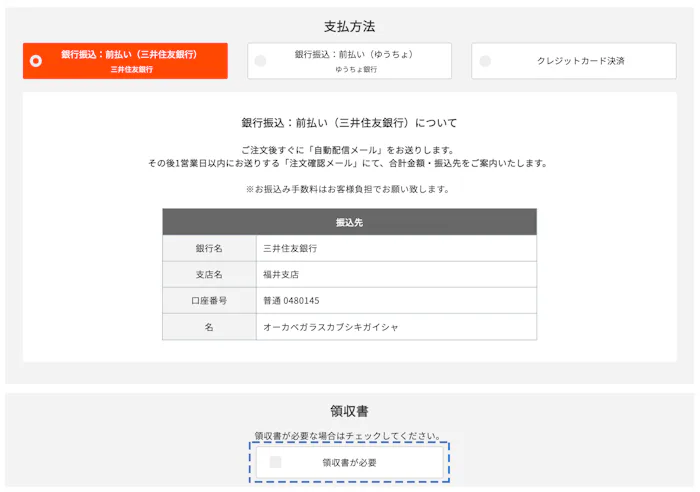Screen dimensions: 700x492
Task: Click the 領収書が必要 label text
Action: pyautogui.click(x=349, y=462)
